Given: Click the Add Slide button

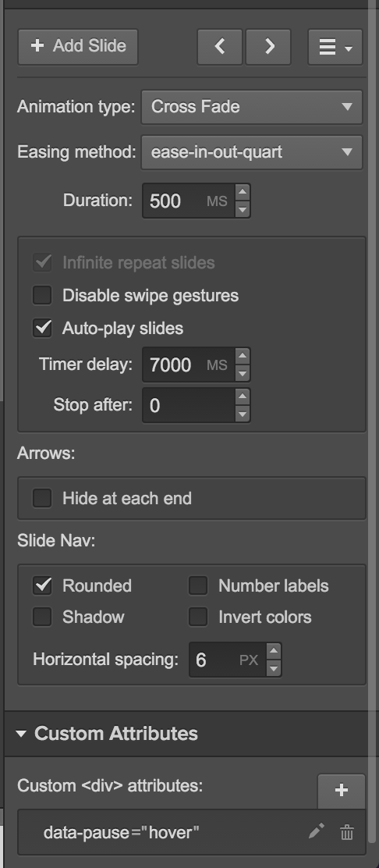Looking at the screenshot, I should click(x=78, y=47).
